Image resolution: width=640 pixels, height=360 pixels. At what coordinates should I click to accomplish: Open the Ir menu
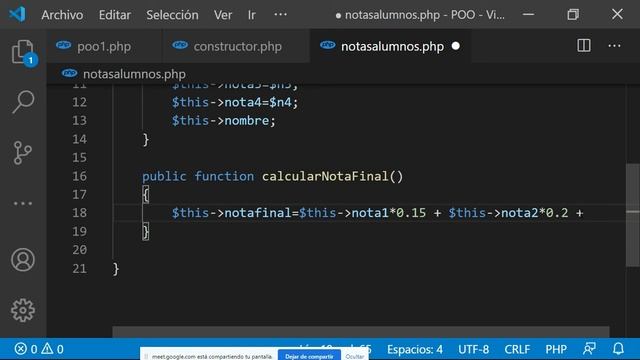[251, 15]
